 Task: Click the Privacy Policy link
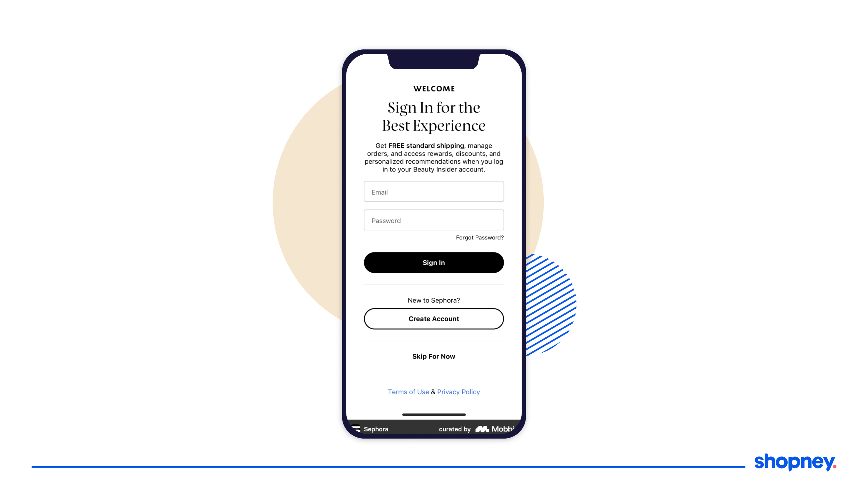click(x=458, y=391)
